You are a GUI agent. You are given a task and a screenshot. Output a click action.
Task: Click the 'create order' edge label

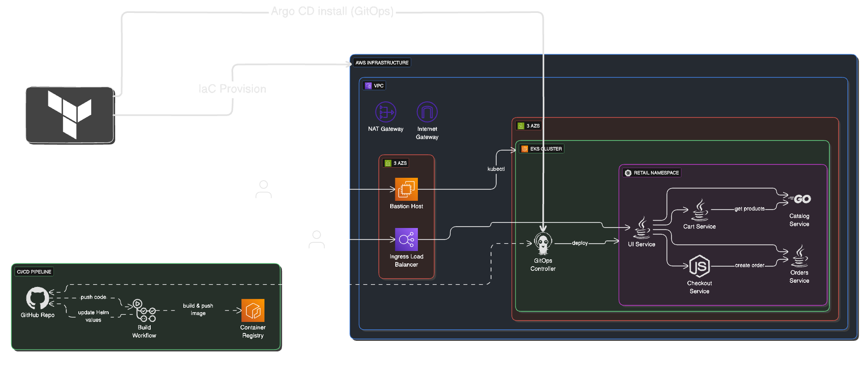pyautogui.click(x=750, y=265)
